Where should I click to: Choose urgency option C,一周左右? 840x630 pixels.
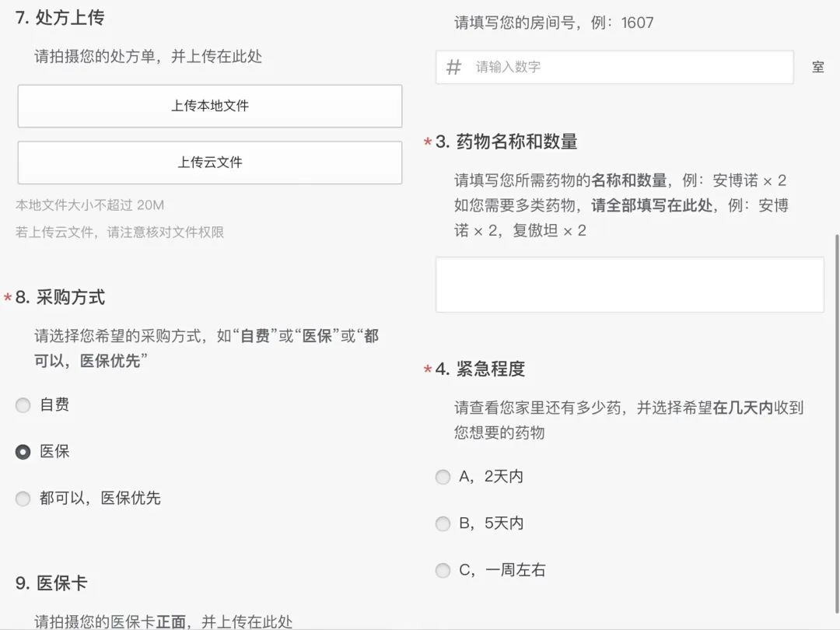[443, 570]
